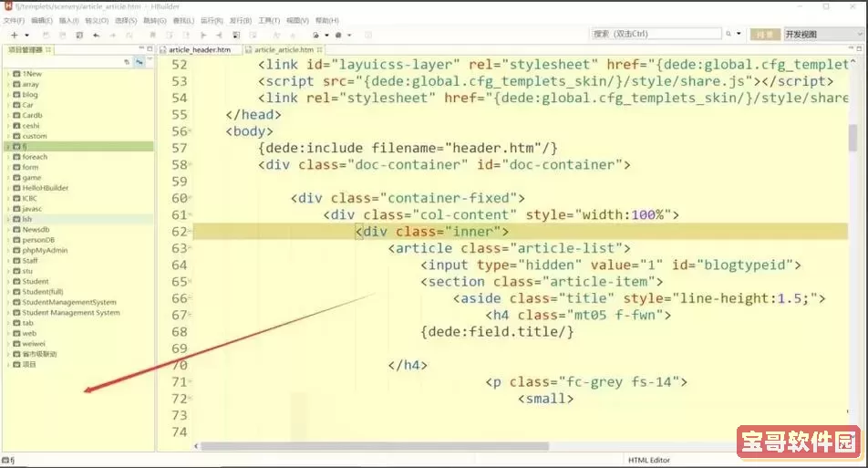The width and height of the screenshot is (868, 468).
Task: Switch to the article_article.htm tab
Action: 284,50
